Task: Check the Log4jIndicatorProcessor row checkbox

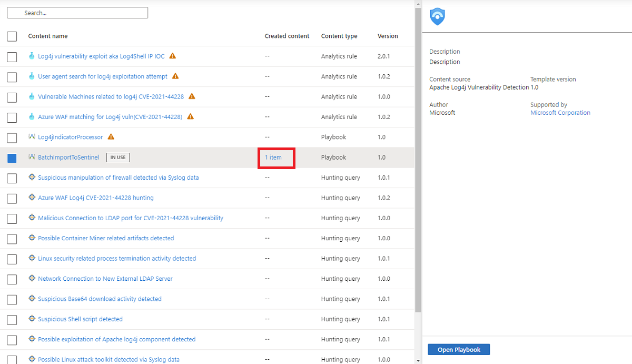Action: coord(12,137)
